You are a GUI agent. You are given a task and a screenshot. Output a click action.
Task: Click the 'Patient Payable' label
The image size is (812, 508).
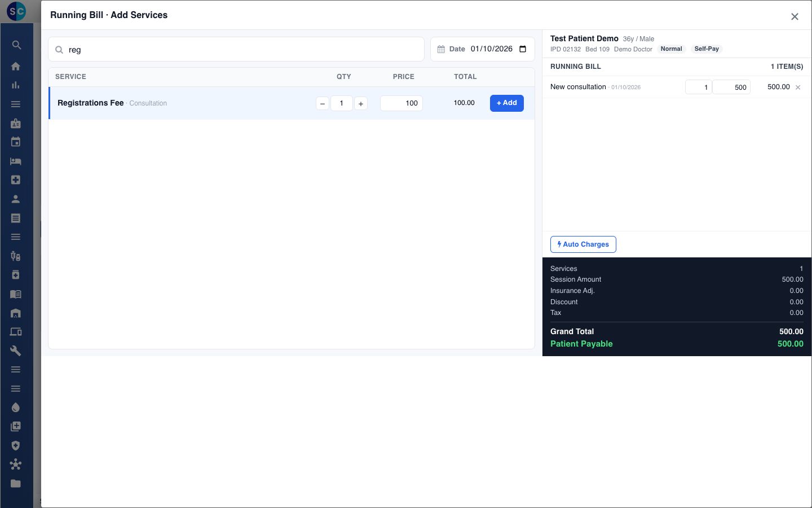click(581, 344)
